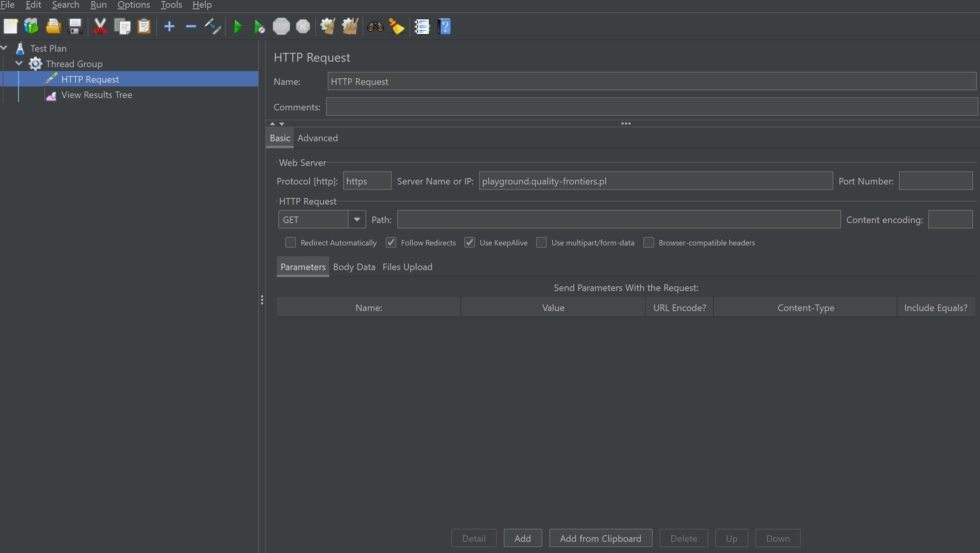Click the Path input field
The image size is (980, 553).
point(618,220)
